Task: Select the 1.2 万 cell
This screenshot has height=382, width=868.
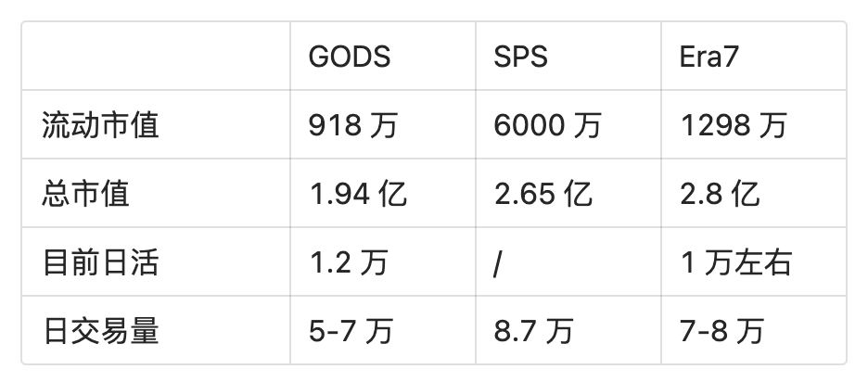Action: click(x=382, y=261)
